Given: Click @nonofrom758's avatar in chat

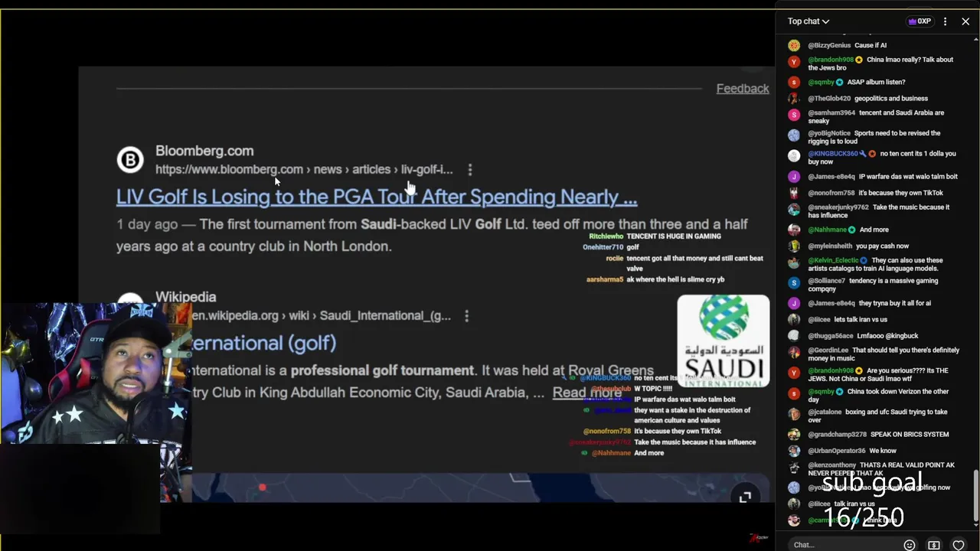Looking at the screenshot, I should 794,194.
